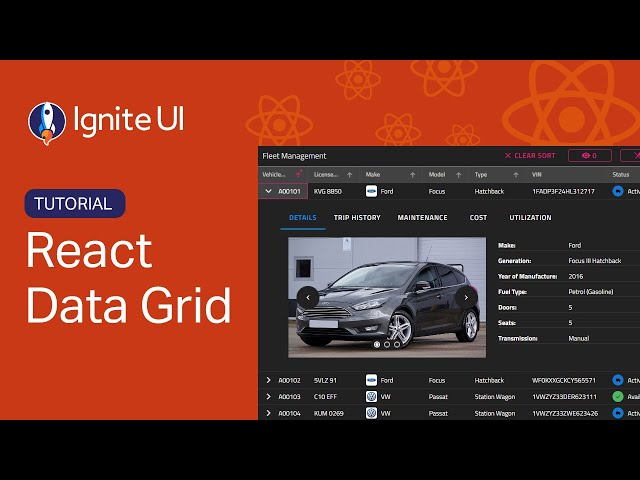The height and width of the screenshot is (480, 640).
Task: Click the Ignite UI rocket logo
Action: (x=47, y=123)
